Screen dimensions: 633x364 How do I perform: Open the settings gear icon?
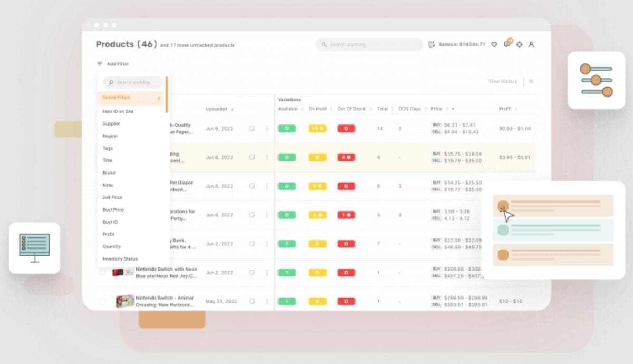tap(520, 45)
